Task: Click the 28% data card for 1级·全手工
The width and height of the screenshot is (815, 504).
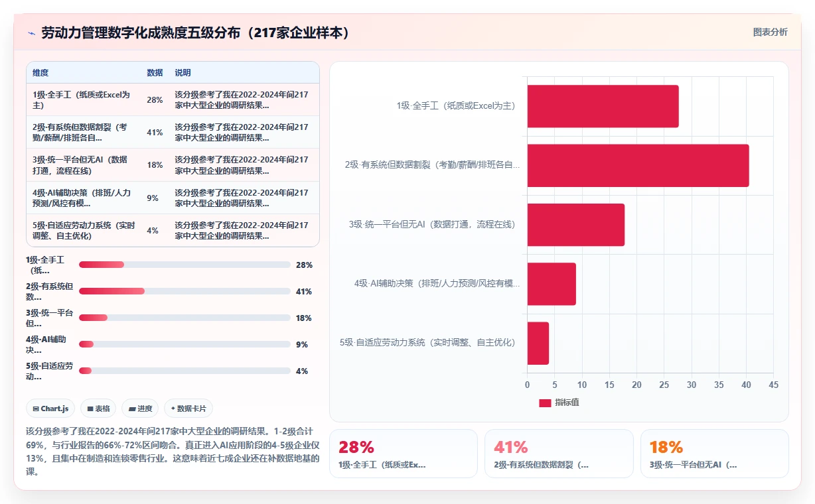Action: [x=404, y=454]
